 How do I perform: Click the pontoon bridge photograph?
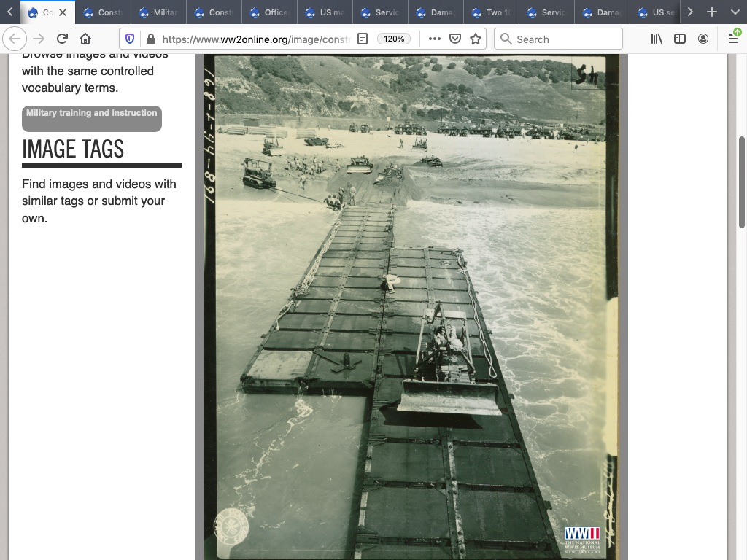pyautogui.click(x=411, y=306)
